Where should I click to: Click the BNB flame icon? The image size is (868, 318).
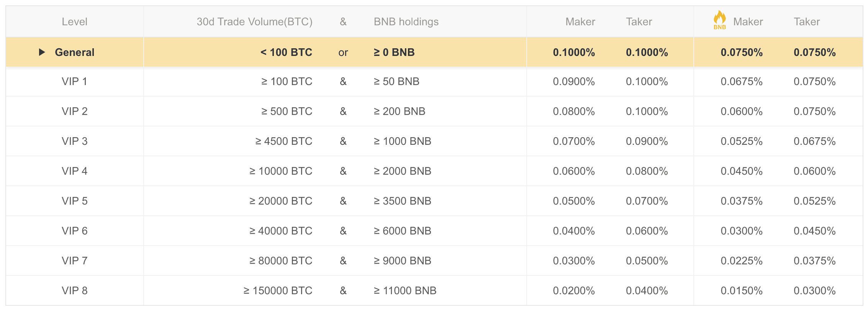(x=719, y=20)
